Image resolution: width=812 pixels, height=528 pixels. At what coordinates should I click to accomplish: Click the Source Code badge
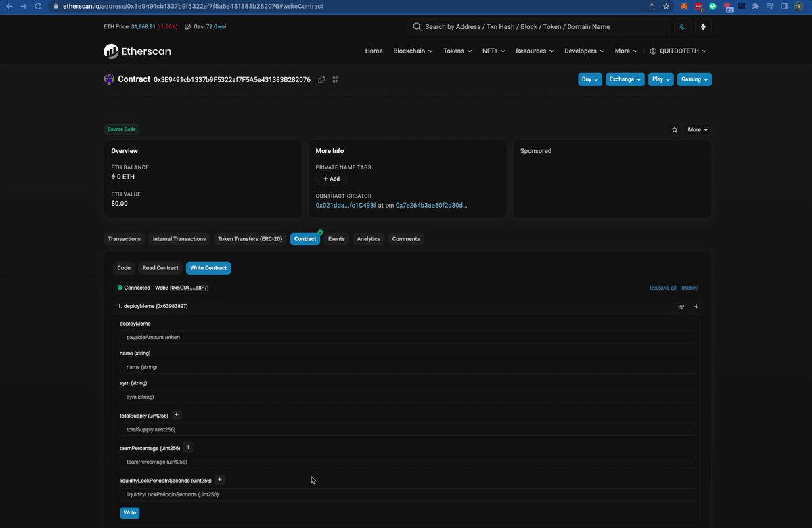(122, 129)
